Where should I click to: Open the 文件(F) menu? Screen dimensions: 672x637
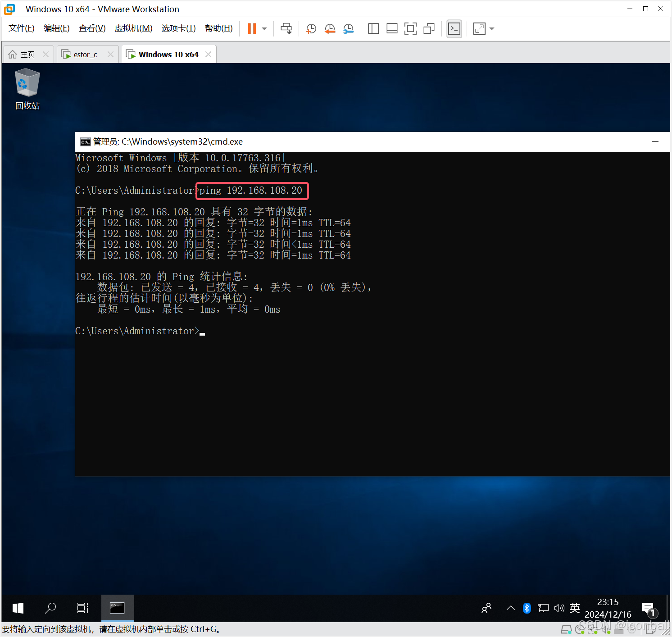21,28
